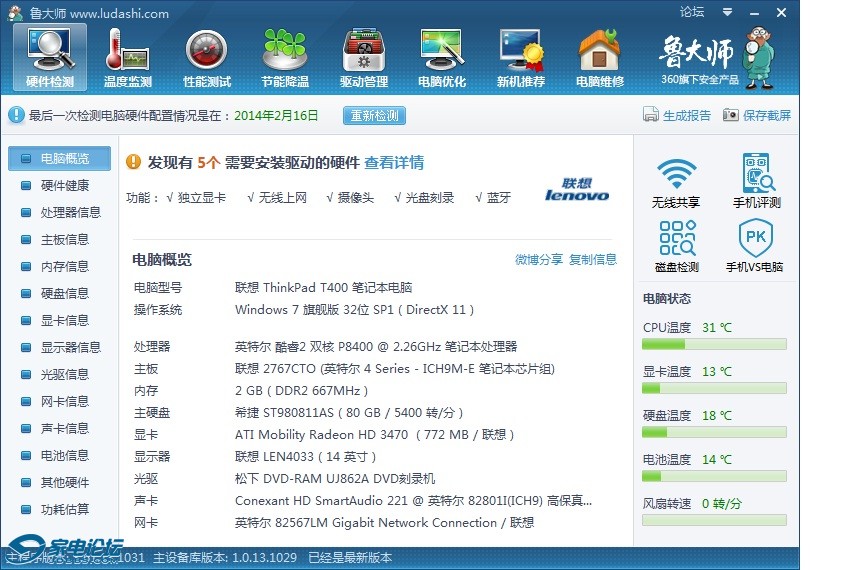864x570 pixels.
Task: Click the 复制信息 copy info link
Action: click(593, 259)
